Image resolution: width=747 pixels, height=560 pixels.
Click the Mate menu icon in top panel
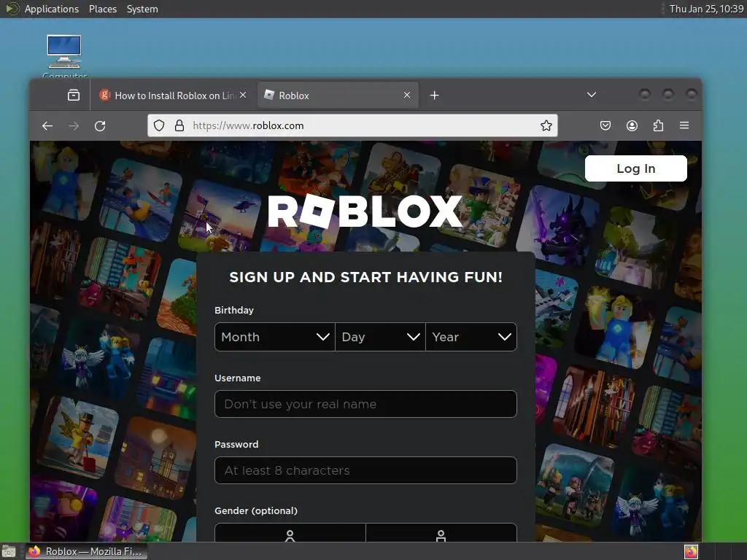coord(12,9)
